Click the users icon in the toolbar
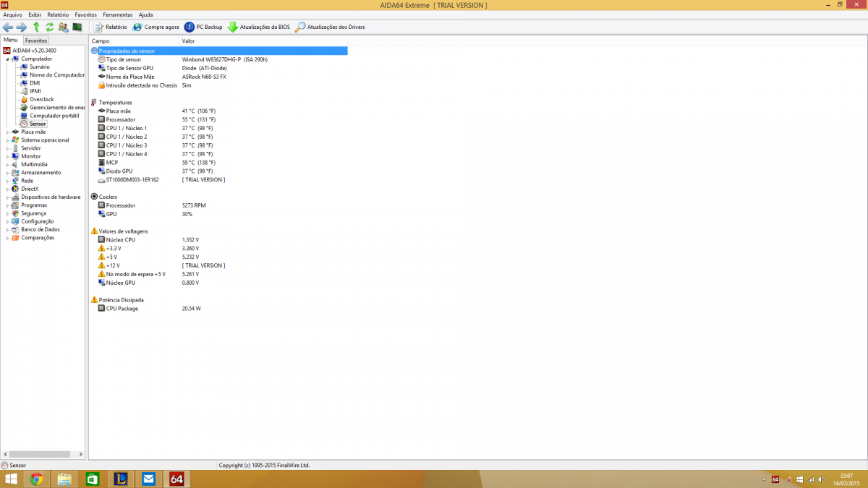 [x=63, y=27]
